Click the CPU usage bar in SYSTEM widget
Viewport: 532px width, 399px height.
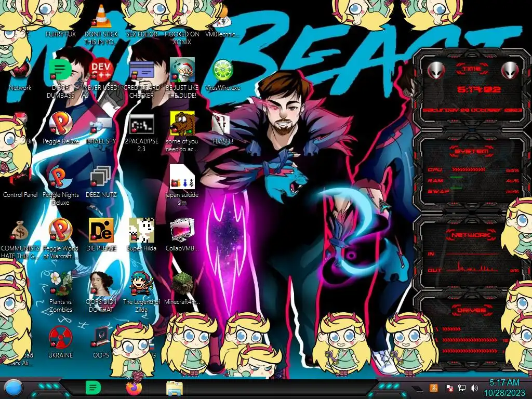469,170
